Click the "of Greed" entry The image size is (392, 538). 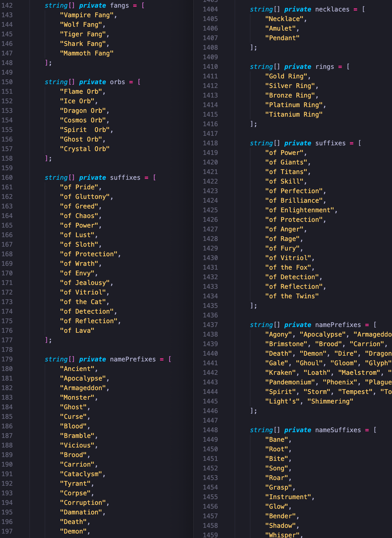click(79, 206)
